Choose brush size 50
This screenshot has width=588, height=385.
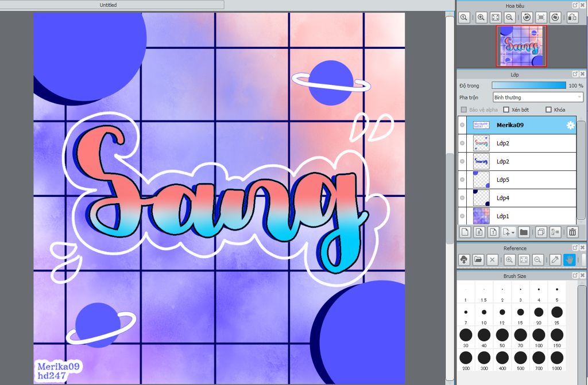[x=502, y=337]
